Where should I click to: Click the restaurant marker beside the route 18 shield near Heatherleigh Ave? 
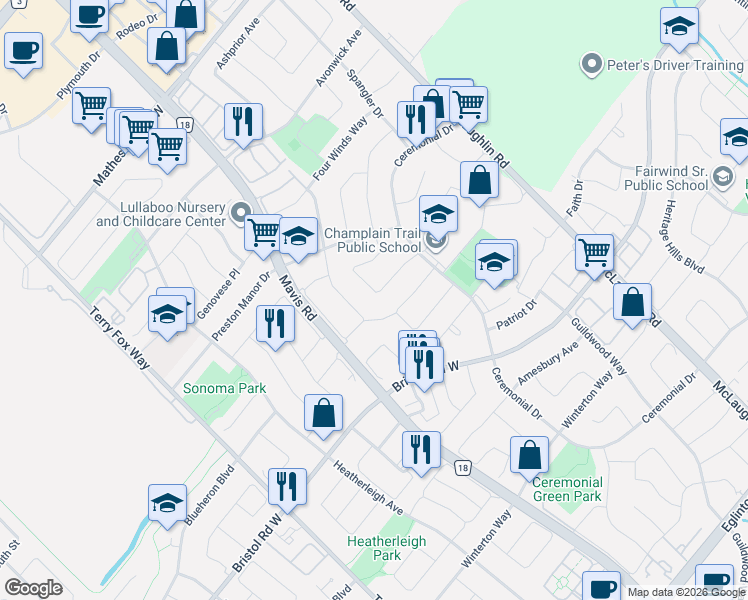tap(421, 450)
